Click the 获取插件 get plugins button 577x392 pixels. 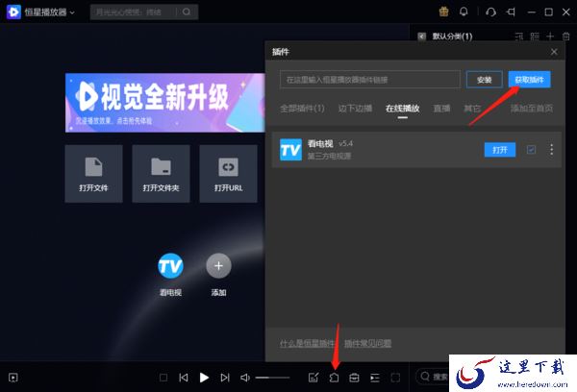click(x=529, y=80)
